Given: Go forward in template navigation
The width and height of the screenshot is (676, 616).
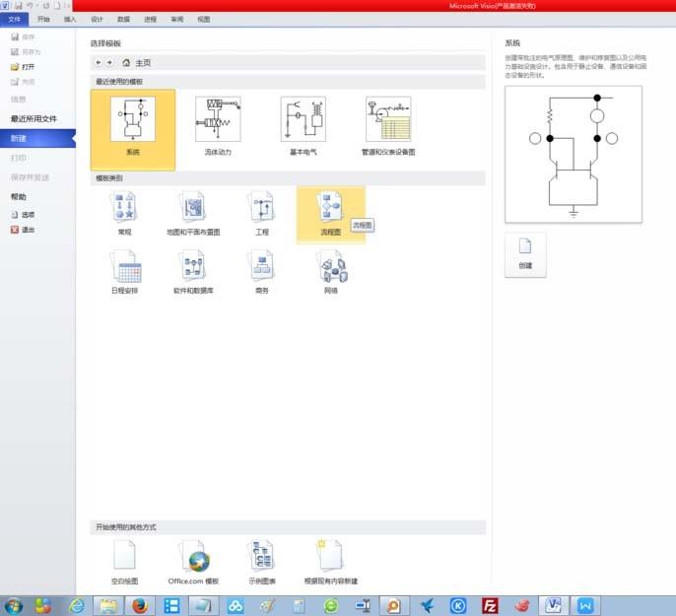Looking at the screenshot, I should pyautogui.click(x=109, y=62).
